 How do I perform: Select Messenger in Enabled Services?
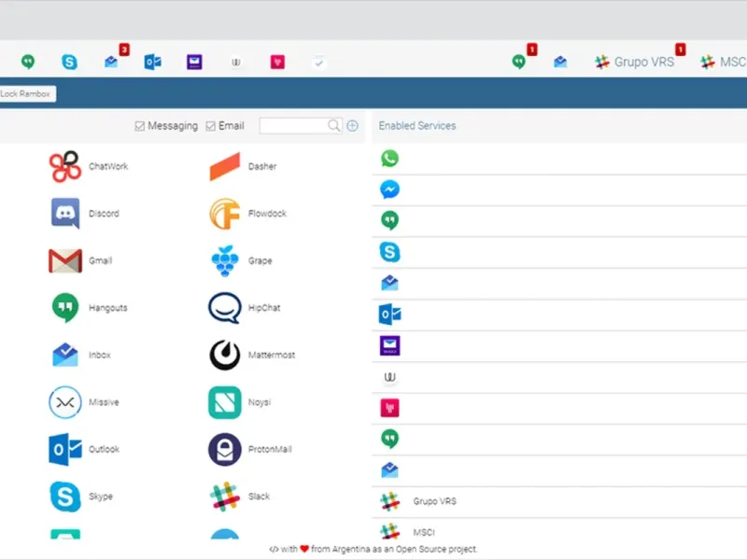pos(559,189)
